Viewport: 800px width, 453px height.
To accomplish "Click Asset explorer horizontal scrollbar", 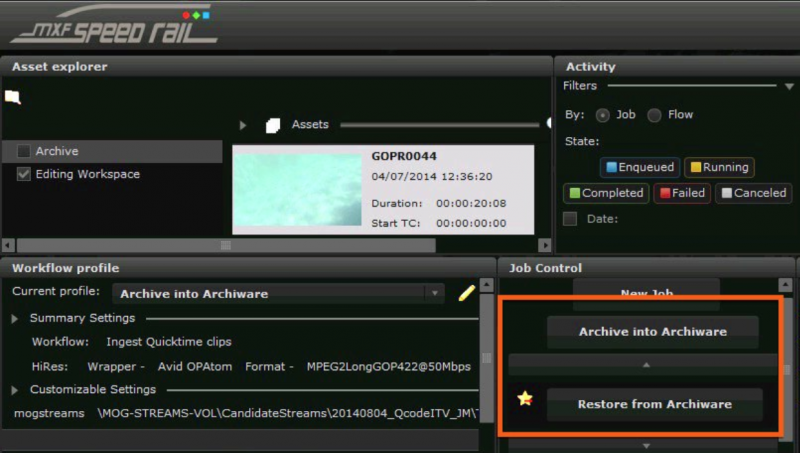I will tap(226, 245).
